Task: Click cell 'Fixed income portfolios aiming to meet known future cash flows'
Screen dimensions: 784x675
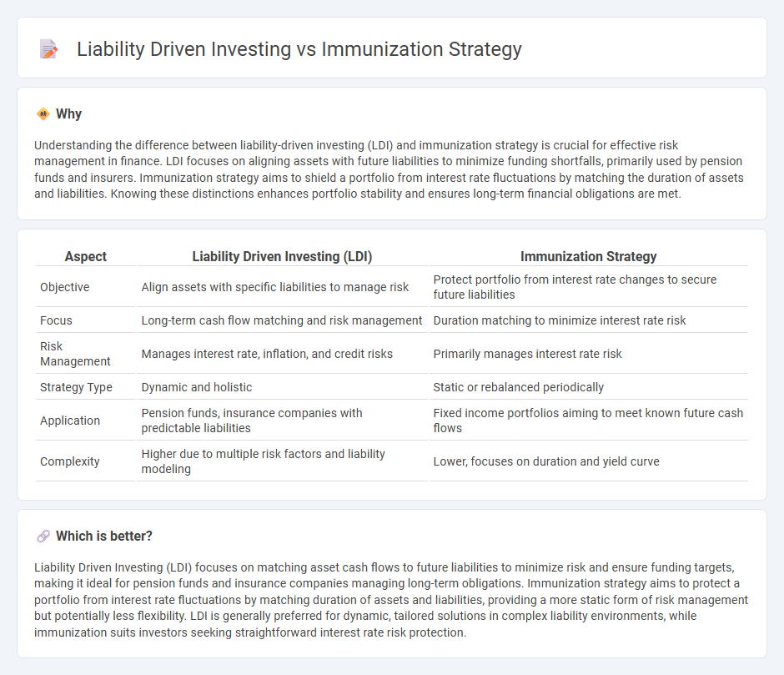Action: pyautogui.click(x=589, y=421)
